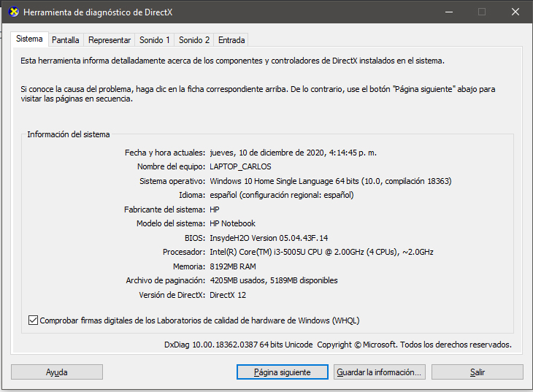Show the Sonido 2 tab
This screenshot has height=392, width=533.
click(x=193, y=40)
